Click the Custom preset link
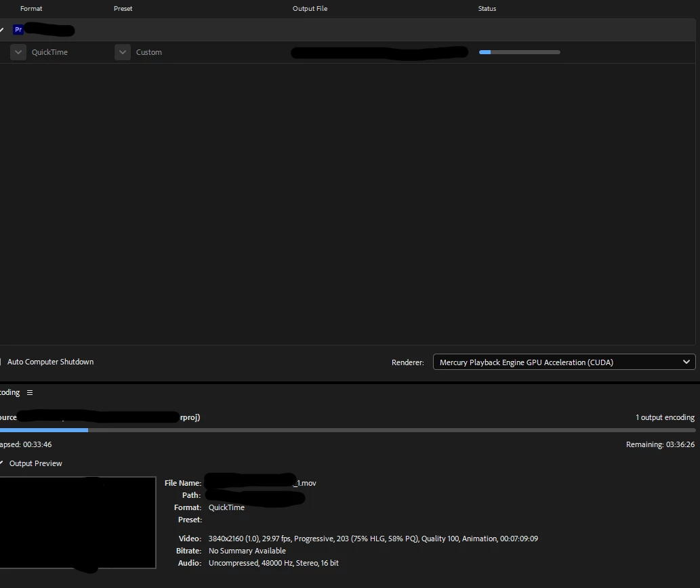This screenshot has width=700, height=588. [148, 52]
